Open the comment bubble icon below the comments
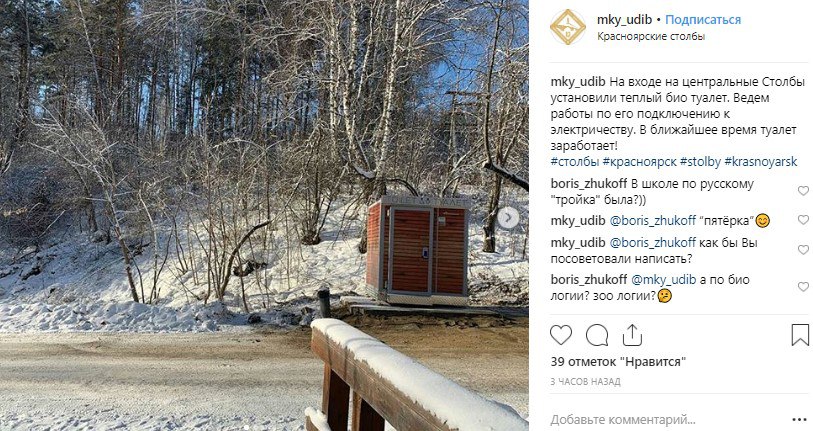The height and width of the screenshot is (431, 813). point(596,336)
